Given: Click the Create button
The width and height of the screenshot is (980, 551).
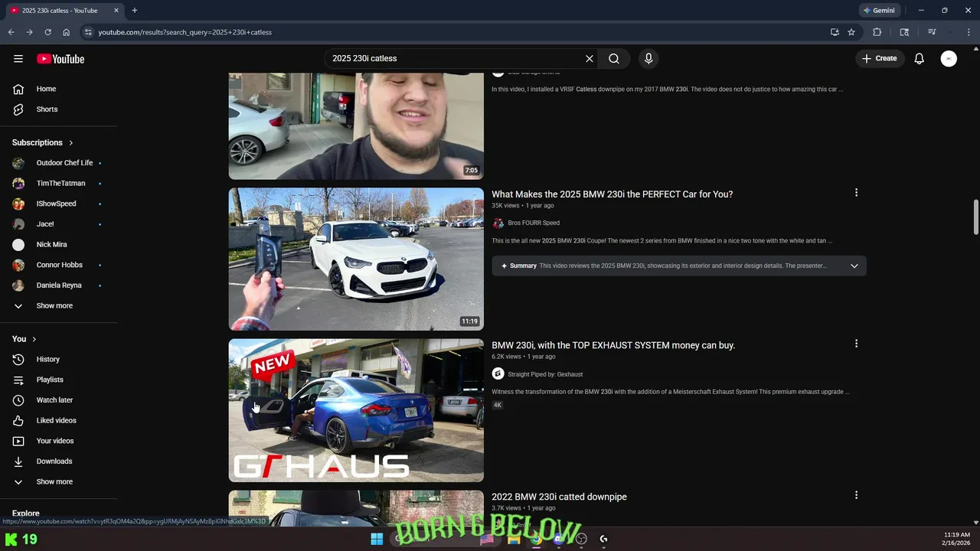Looking at the screenshot, I should pyautogui.click(x=879, y=59).
